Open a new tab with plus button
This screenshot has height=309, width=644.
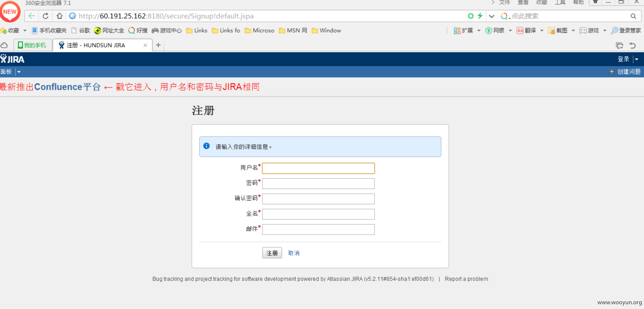pyautogui.click(x=158, y=45)
